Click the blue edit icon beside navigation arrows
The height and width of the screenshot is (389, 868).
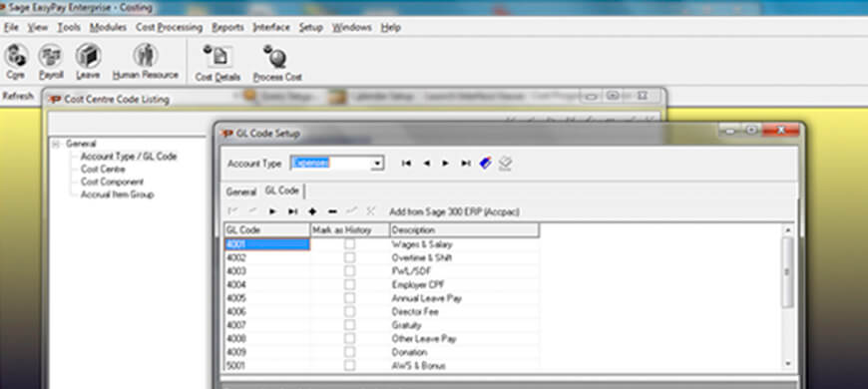pyautogui.click(x=486, y=164)
